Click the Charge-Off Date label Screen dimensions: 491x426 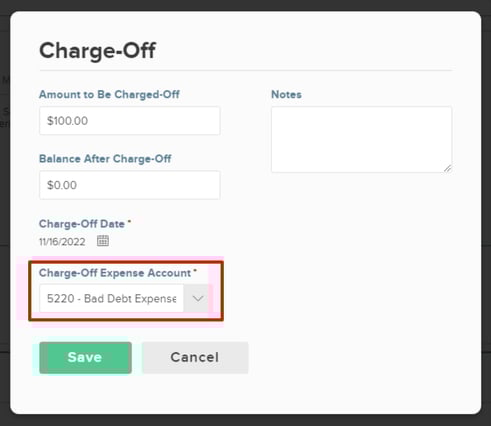click(x=82, y=224)
